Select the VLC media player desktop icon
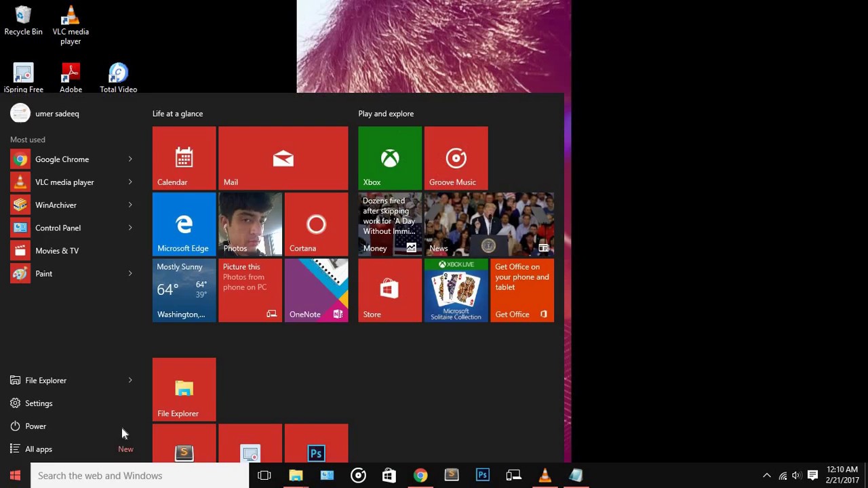Viewport: 868px width, 488px height. click(x=71, y=25)
